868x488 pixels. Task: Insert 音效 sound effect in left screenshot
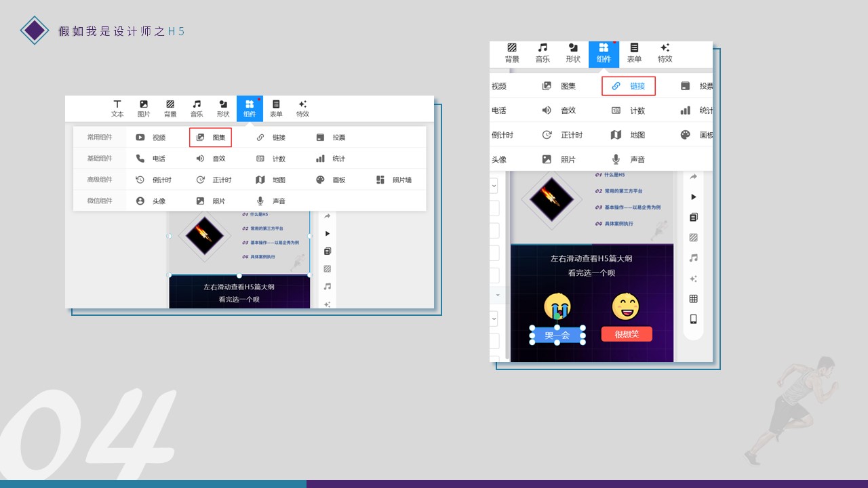click(x=211, y=159)
